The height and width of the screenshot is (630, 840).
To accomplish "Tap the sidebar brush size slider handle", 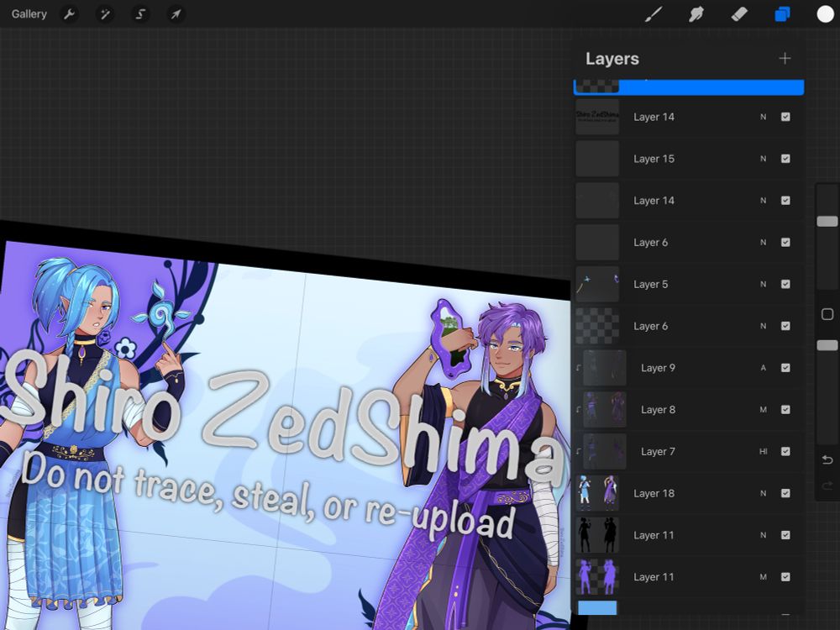I will (x=827, y=221).
